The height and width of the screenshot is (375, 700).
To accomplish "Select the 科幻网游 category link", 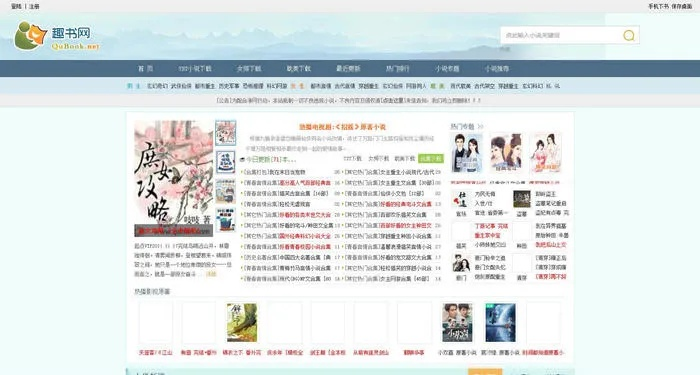I will (277, 86).
